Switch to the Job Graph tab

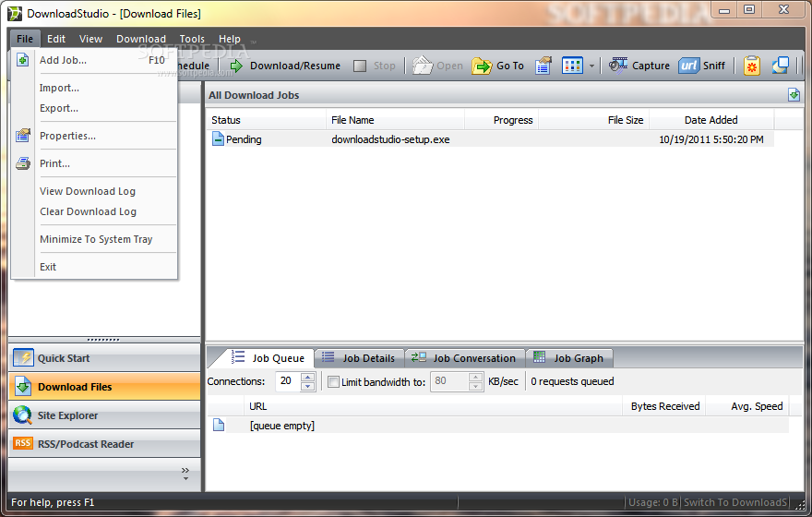[569, 358]
